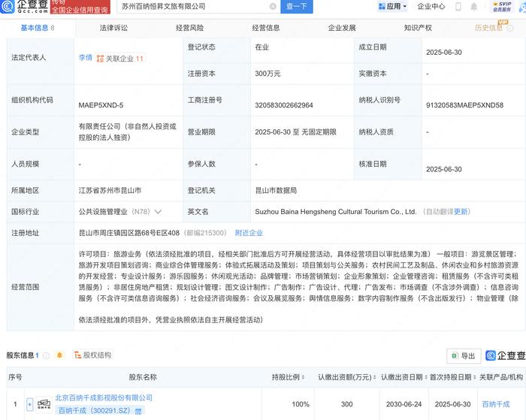This screenshot has height=420, width=526.
Task: Open 股权结构 button
Action: click(93, 355)
